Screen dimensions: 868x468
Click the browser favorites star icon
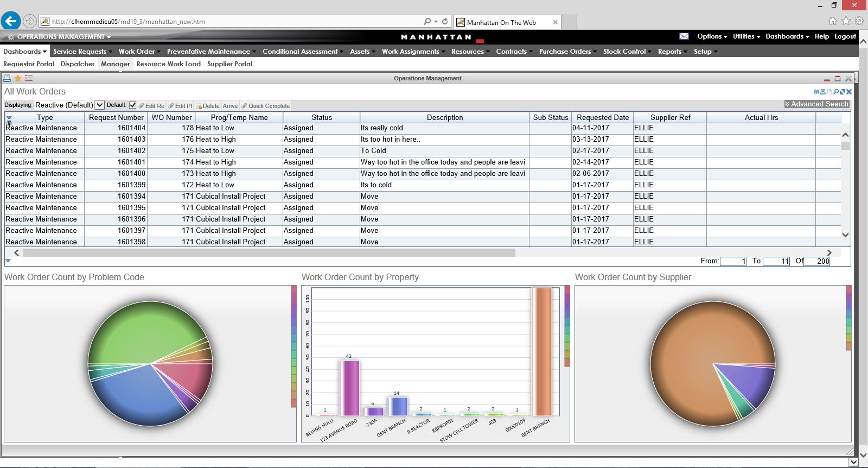pos(846,21)
